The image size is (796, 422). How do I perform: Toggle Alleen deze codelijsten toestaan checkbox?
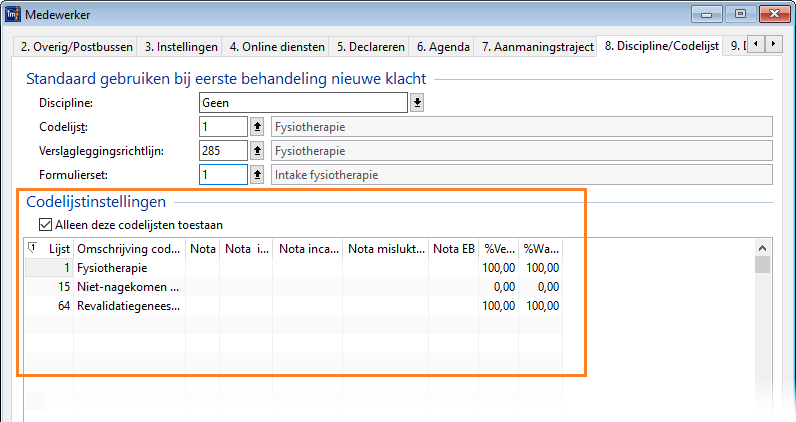coord(46,224)
